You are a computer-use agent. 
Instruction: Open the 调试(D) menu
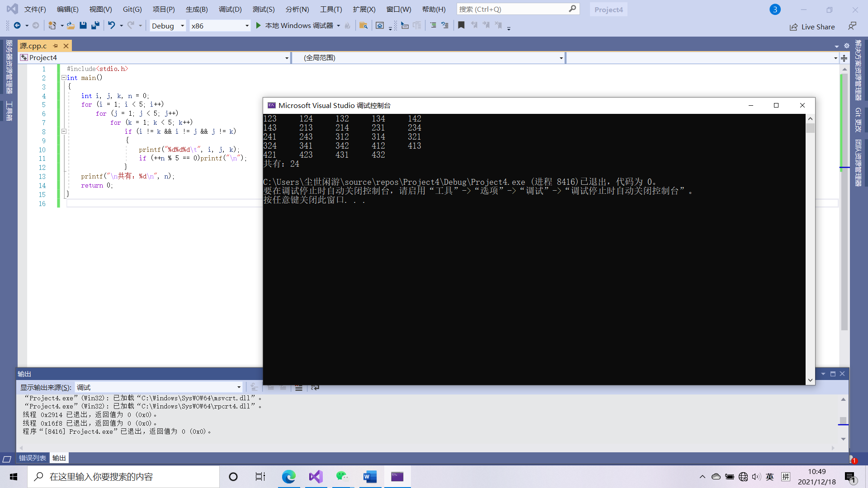click(x=230, y=9)
